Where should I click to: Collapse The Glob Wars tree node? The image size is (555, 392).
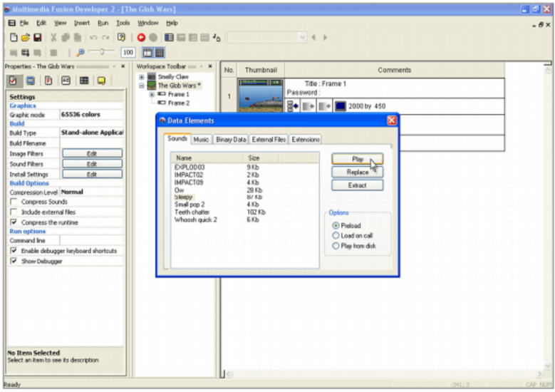(142, 86)
